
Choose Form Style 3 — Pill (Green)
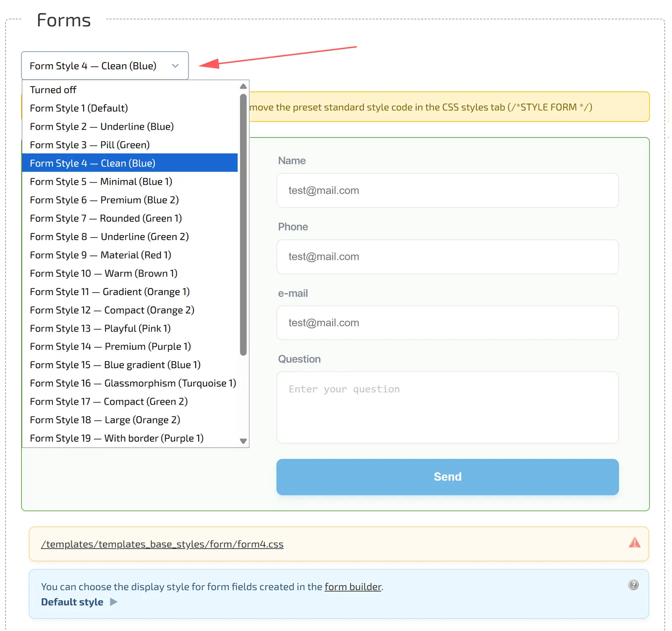(130, 145)
